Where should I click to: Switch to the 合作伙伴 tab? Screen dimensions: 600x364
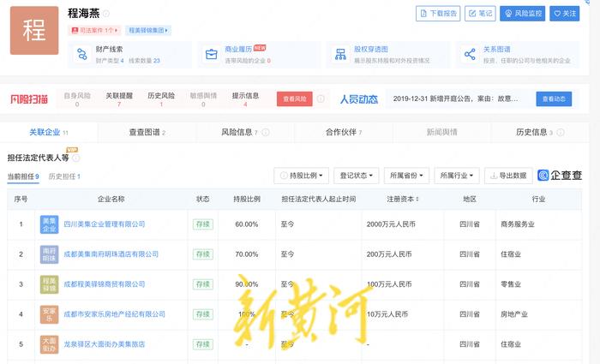click(344, 132)
